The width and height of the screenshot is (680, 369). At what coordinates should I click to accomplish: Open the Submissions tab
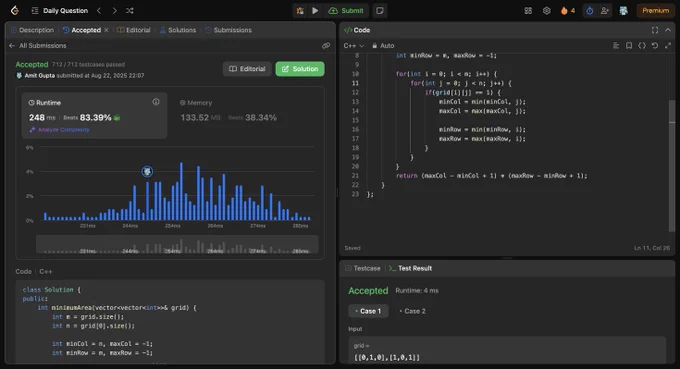(x=228, y=30)
